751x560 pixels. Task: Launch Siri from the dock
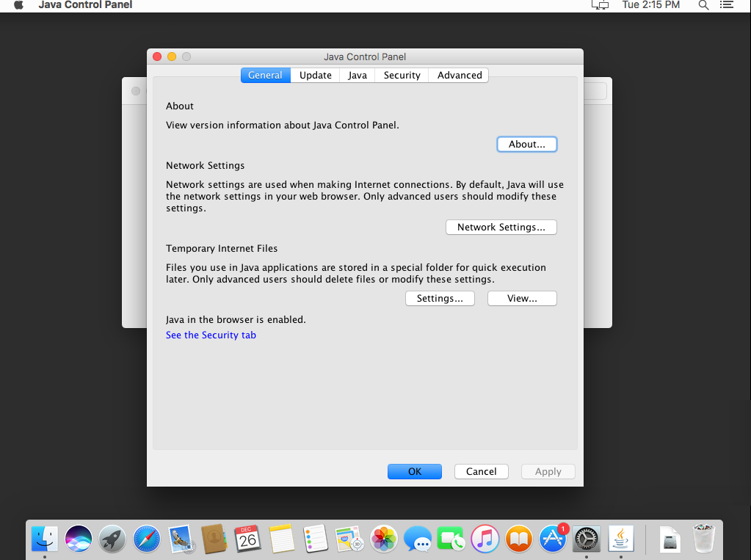(x=79, y=539)
